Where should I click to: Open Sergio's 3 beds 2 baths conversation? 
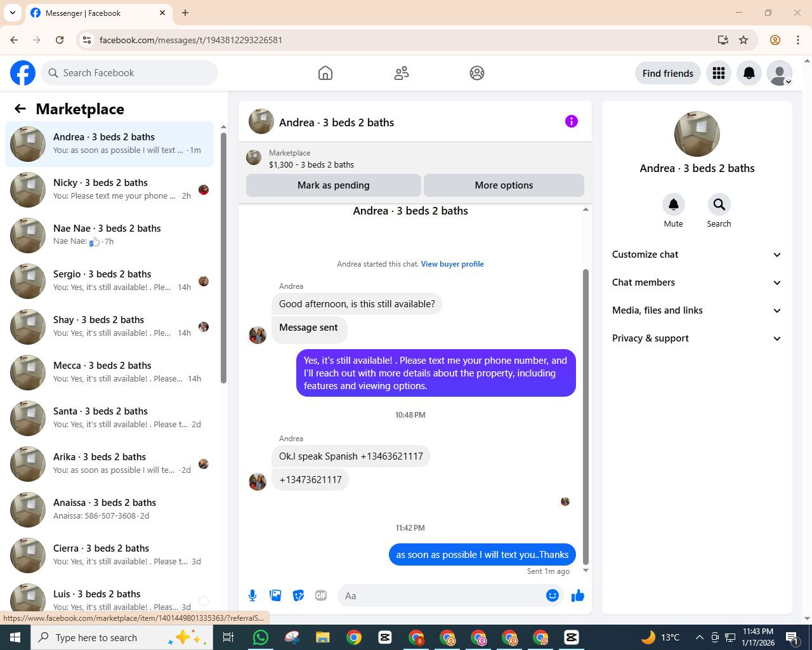(109, 281)
